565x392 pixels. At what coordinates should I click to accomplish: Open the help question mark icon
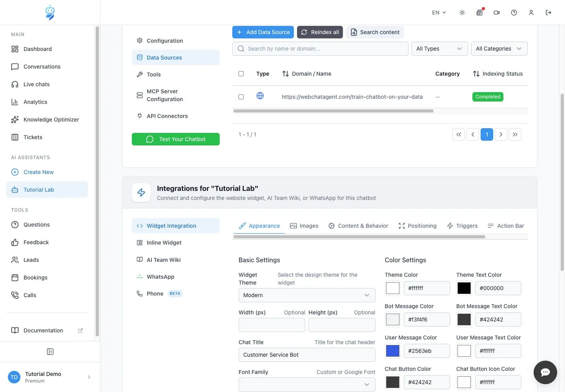click(514, 13)
